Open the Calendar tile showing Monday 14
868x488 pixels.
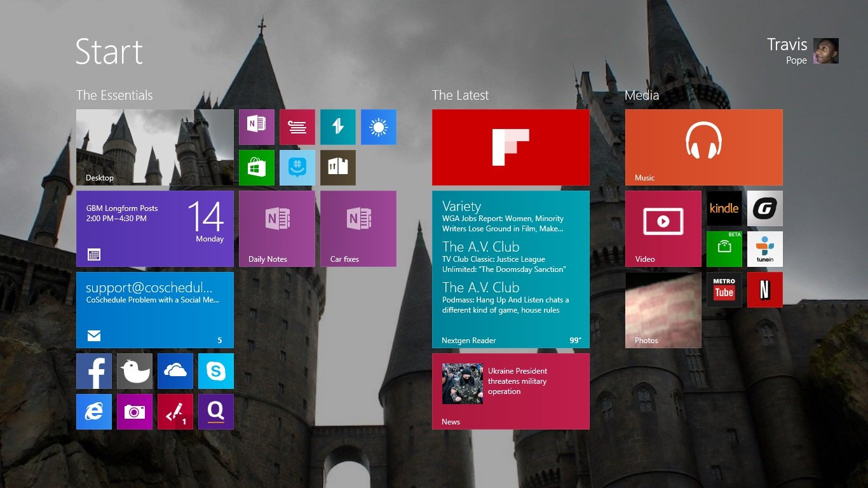tap(155, 229)
